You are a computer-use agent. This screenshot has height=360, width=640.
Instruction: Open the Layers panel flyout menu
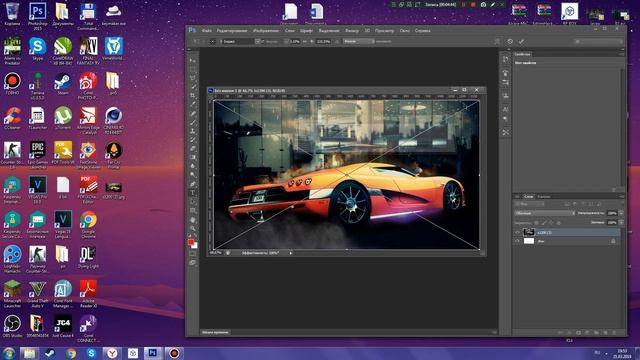(622, 196)
